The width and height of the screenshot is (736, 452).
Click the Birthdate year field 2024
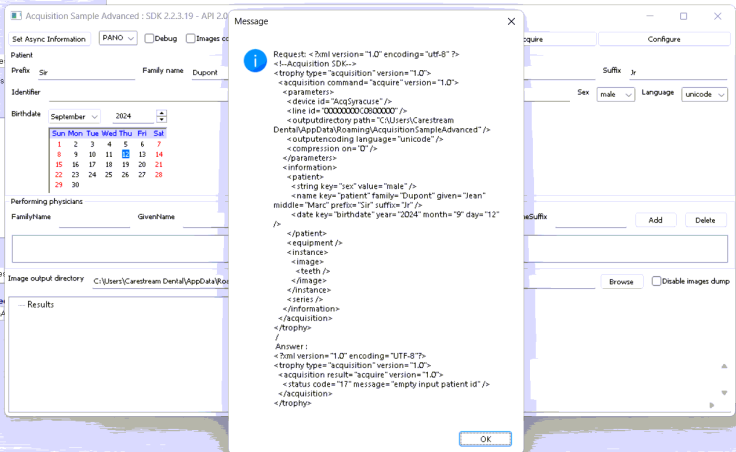pos(134,116)
